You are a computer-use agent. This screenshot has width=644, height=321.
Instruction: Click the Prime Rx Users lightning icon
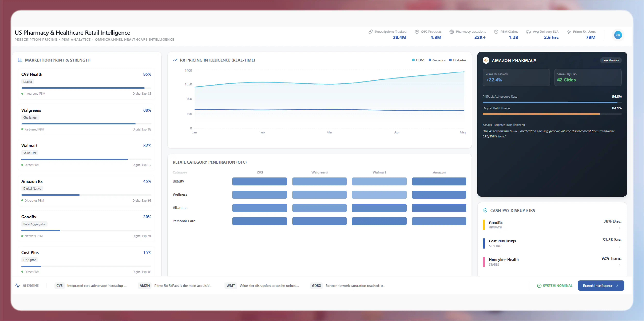[569, 32]
